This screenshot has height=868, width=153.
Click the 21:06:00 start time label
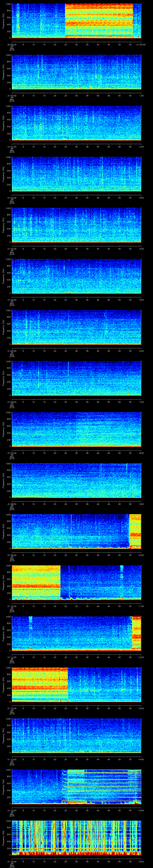click(12, 402)
